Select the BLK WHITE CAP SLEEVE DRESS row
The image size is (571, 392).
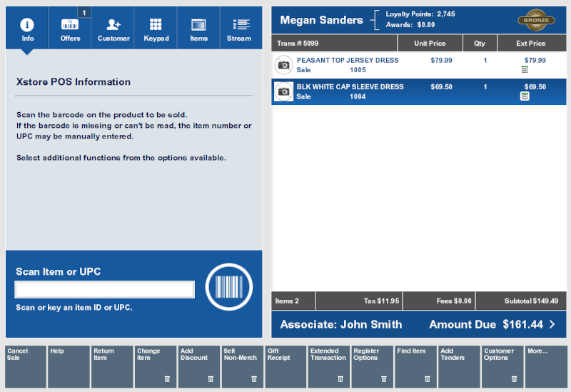click(x=419, y=91)
